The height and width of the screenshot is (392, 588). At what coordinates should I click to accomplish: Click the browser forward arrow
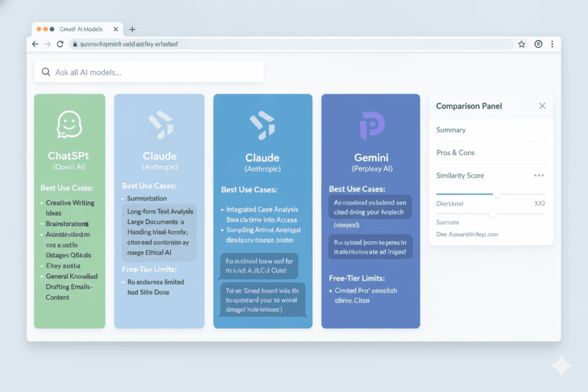pos(48,44)
